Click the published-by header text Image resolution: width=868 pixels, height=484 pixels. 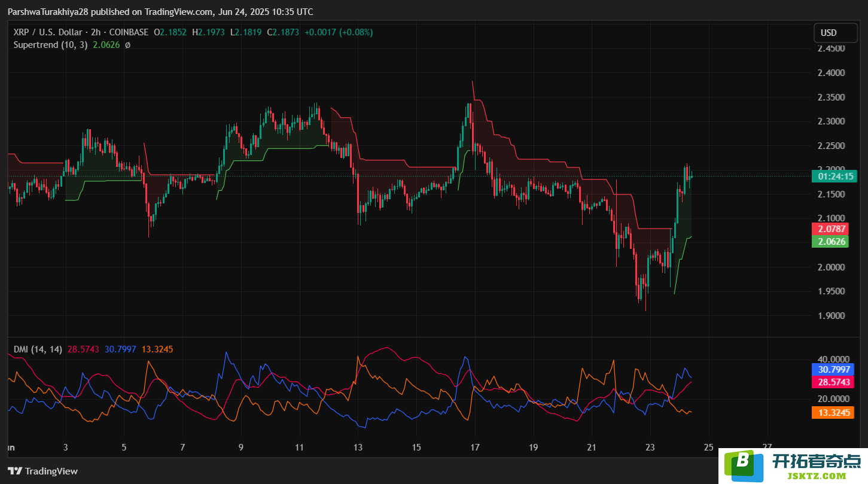coord(160,12)
